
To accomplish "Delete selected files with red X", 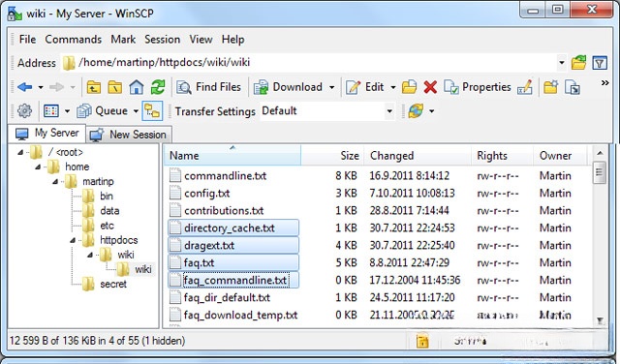I will pos(430,87).
